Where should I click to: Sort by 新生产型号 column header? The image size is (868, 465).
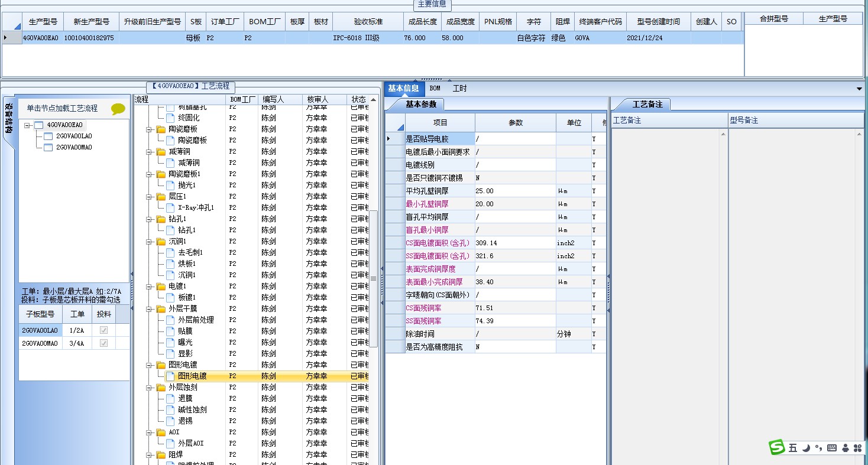[91, 22]
